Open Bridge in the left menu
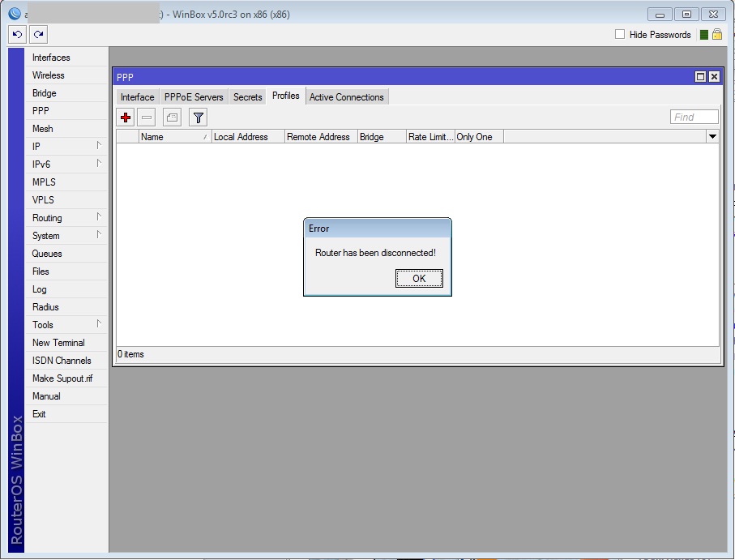The image size is (735, 560). (x=66, y=92)
